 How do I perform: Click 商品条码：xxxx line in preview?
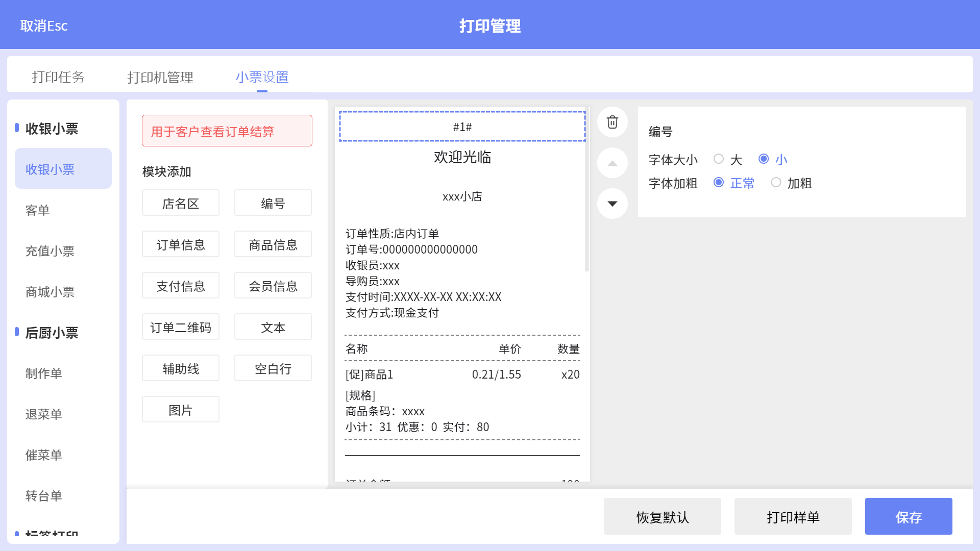(x=385, y=411)
